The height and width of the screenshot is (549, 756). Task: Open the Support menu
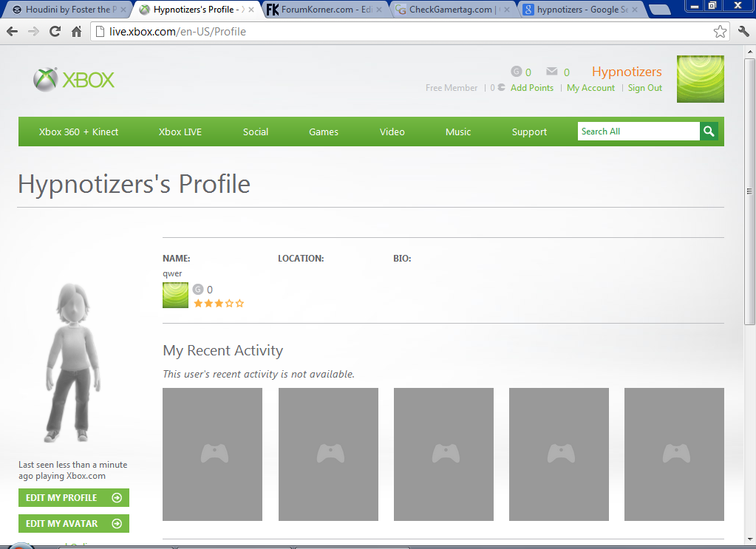click(x=529, y=132)
